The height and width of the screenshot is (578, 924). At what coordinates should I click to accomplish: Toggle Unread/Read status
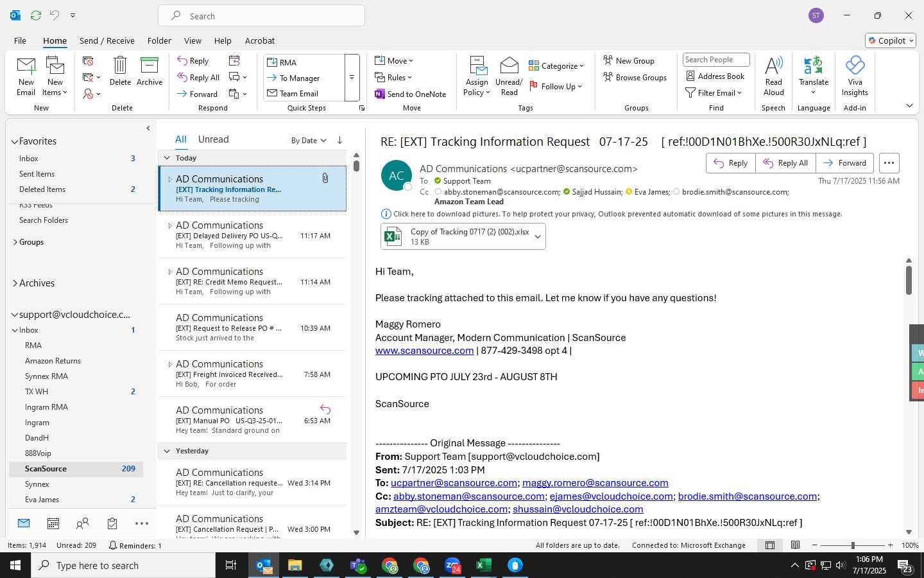pos(509,76)
